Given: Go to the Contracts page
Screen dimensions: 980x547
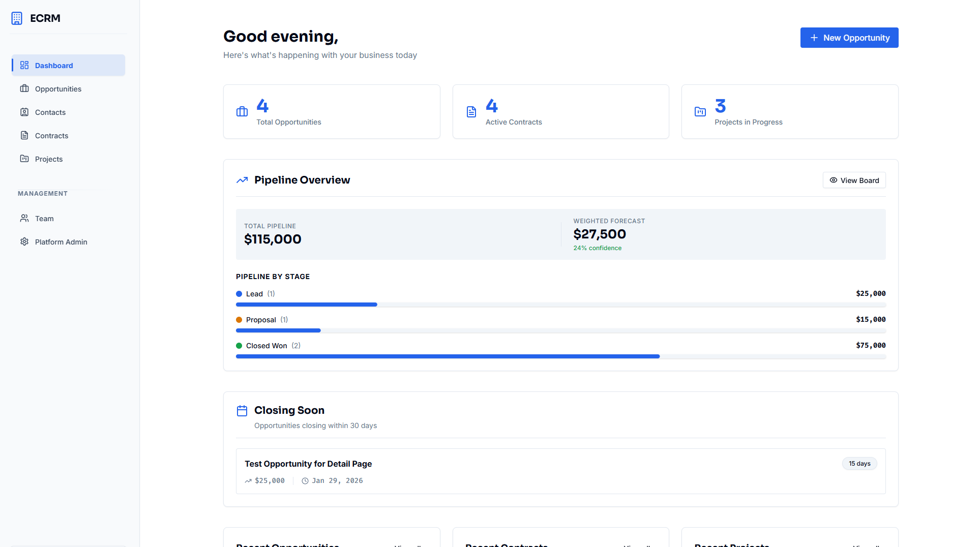Looking at the screenshot, I should coord(51,136).
